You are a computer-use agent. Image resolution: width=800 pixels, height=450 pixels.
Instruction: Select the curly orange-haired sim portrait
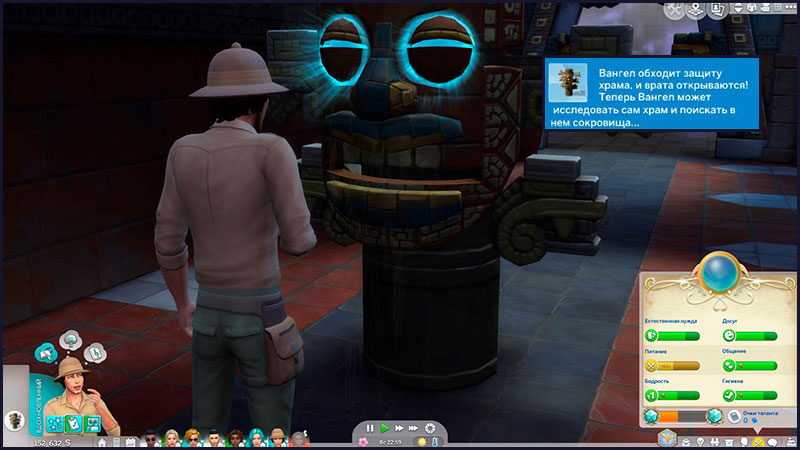pos(193,438)
